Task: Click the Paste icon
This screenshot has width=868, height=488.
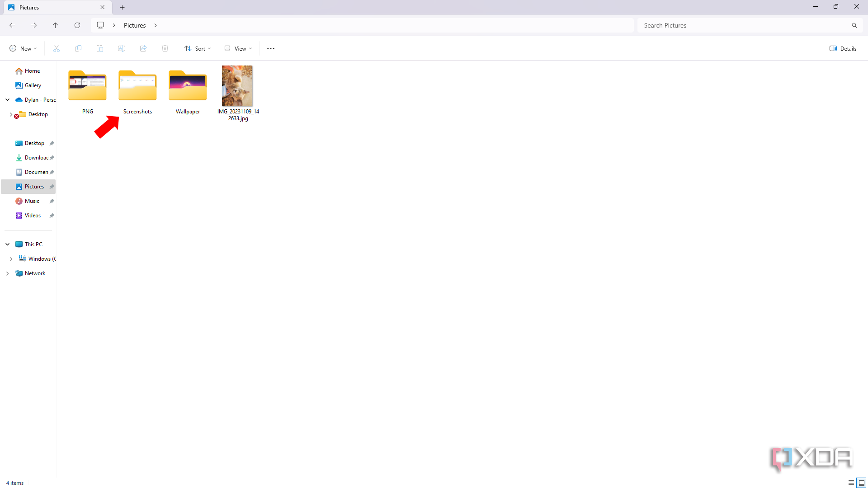Action: click(99, 48)
